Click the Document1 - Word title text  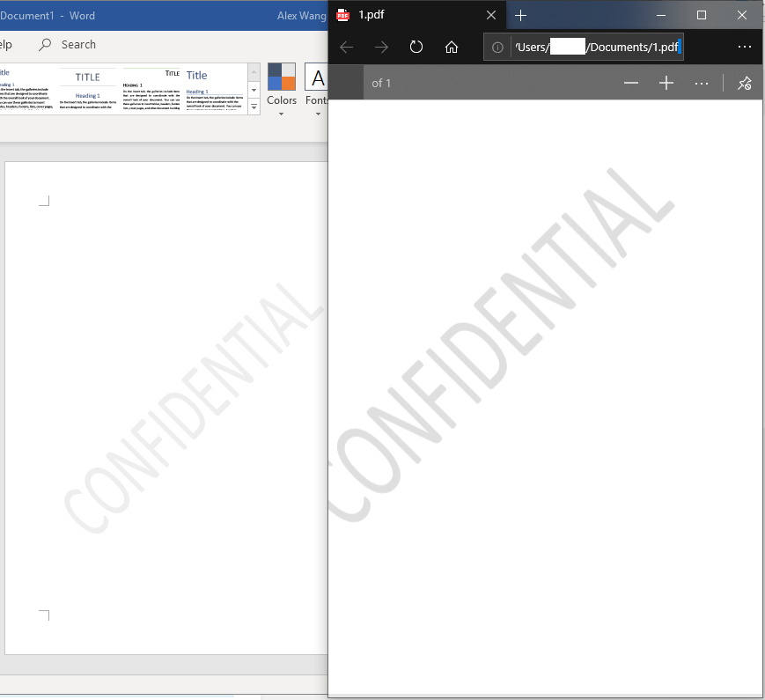click(48, 16)
